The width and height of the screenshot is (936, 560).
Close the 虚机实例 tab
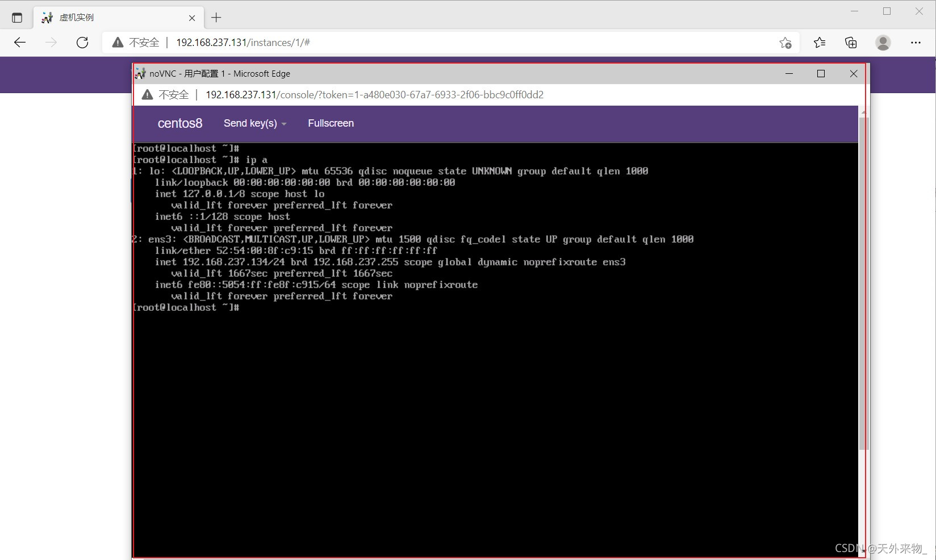(192, 18)
